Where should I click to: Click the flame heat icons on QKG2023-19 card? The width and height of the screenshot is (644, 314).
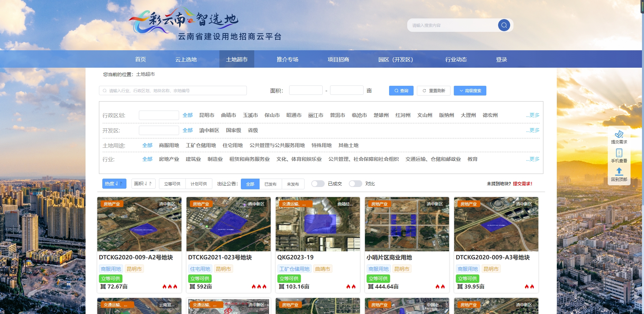coord(351,287)
